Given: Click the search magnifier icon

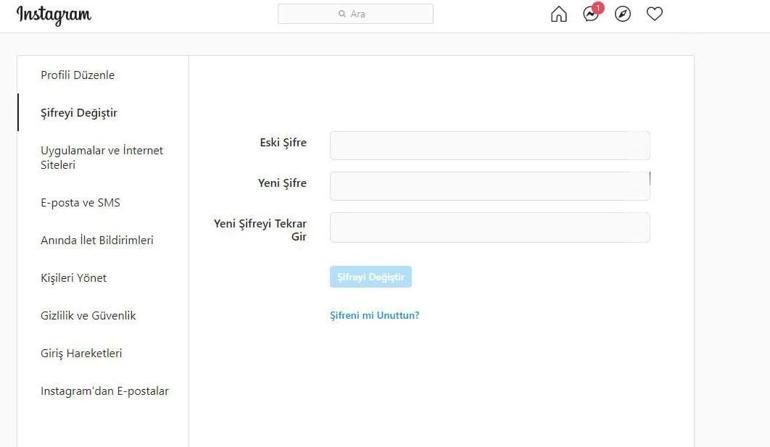Looking at the screenshot, I should coord(343,14).
